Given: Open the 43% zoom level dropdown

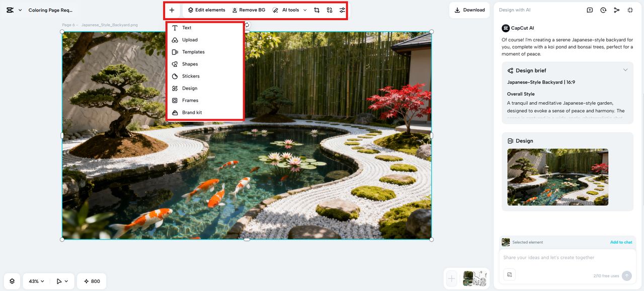Looking at the screenshot, I should [36, 281].
